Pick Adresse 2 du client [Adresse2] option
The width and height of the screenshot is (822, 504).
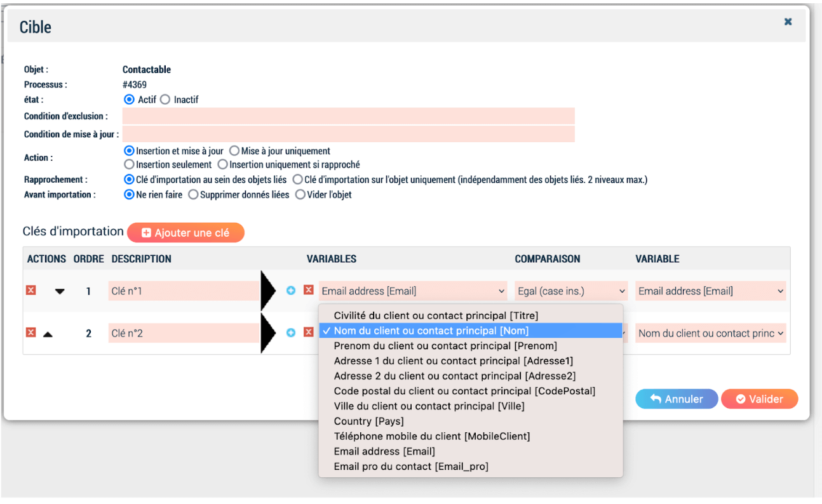coord(470,376)
